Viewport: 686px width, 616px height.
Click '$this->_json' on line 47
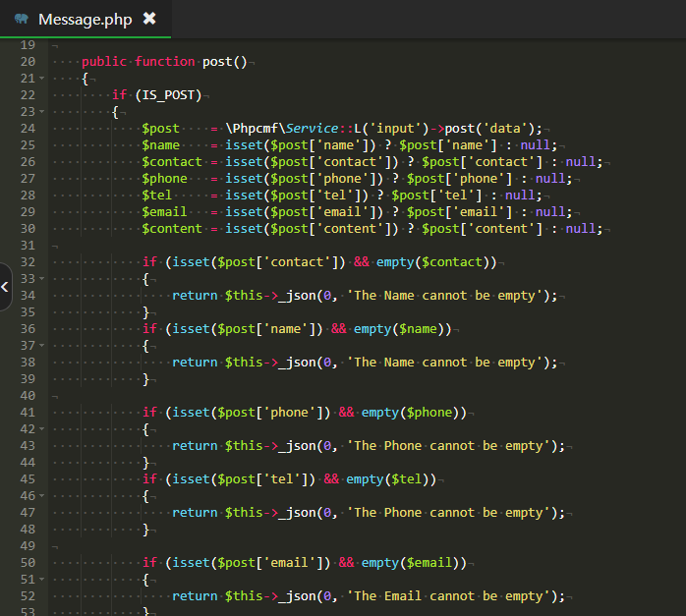click(270, 513)
